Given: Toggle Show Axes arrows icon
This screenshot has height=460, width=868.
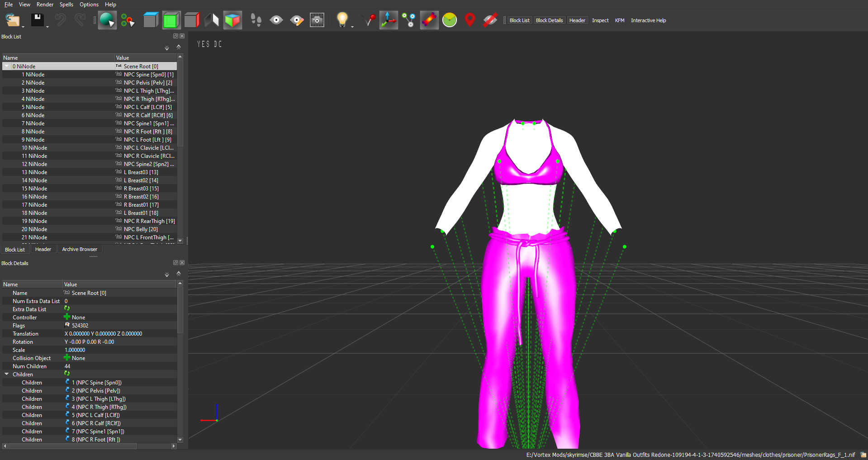Looking at the screenshot, I should 389,20.
